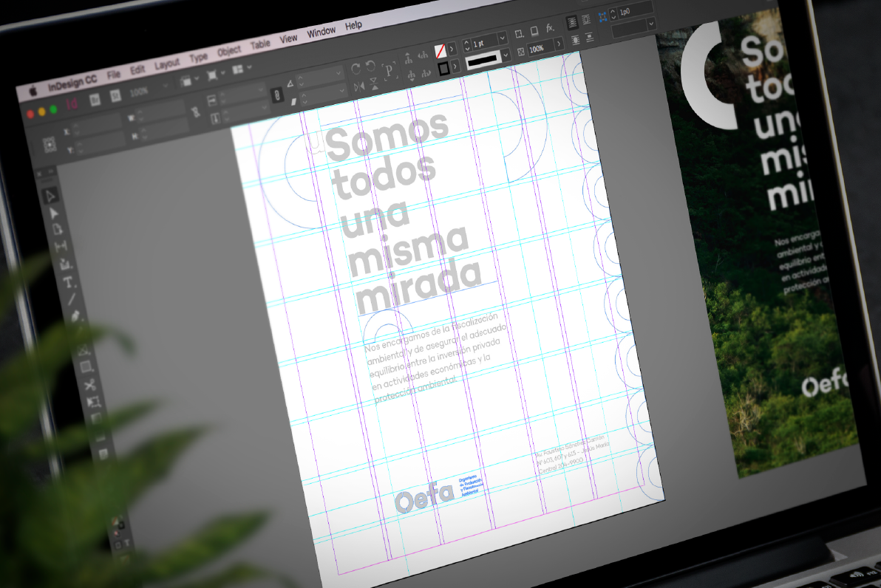This screenshot has width=881, height=588.
Task: Rotate selection 90° counter-clockwise
Action: click(370, 66)
